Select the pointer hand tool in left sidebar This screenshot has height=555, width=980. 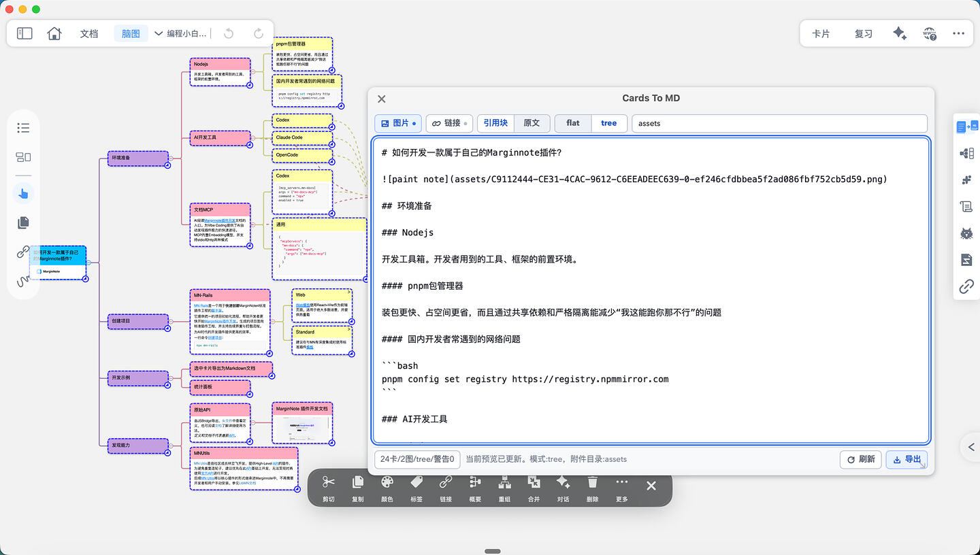(x=24, y=194)
